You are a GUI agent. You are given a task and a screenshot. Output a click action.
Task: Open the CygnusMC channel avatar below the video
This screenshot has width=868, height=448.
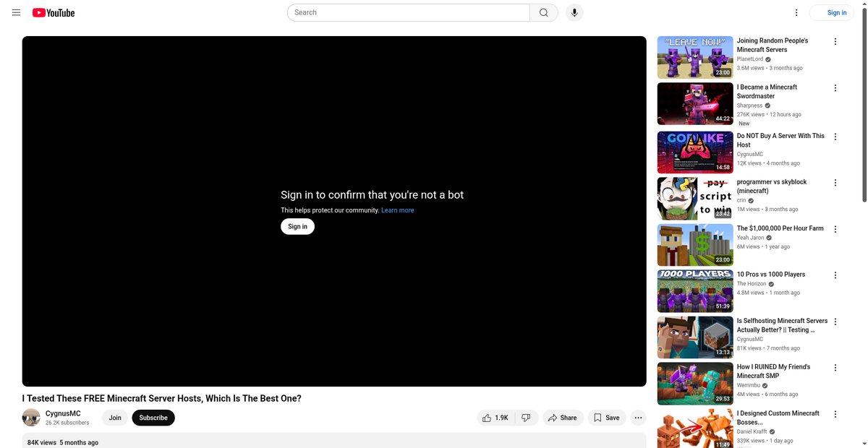tap(31, 418)
